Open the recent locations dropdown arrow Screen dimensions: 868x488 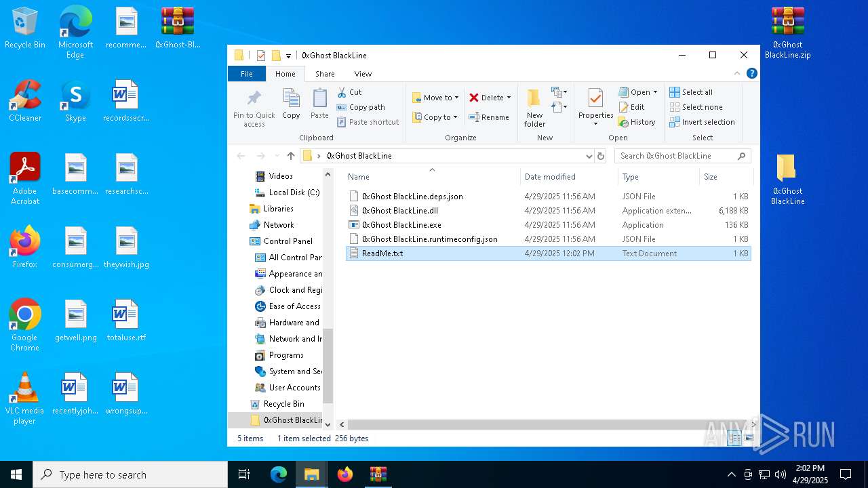click(276, 156)
